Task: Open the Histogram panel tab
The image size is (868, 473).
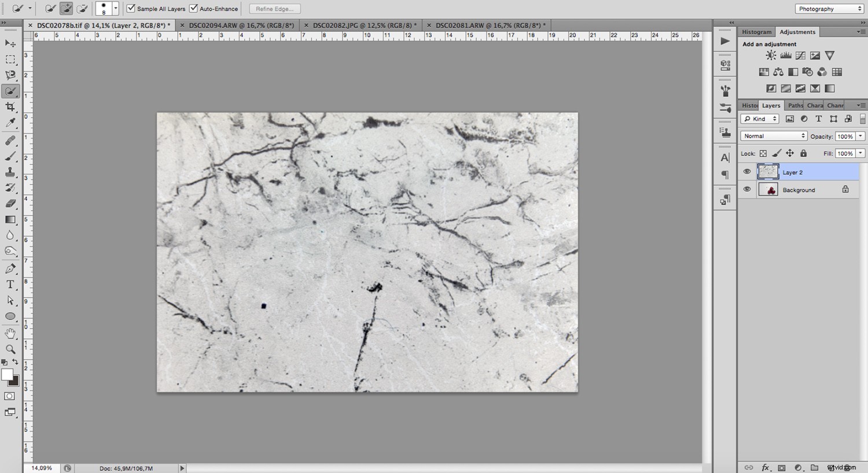Action: [x=756, y=31]
